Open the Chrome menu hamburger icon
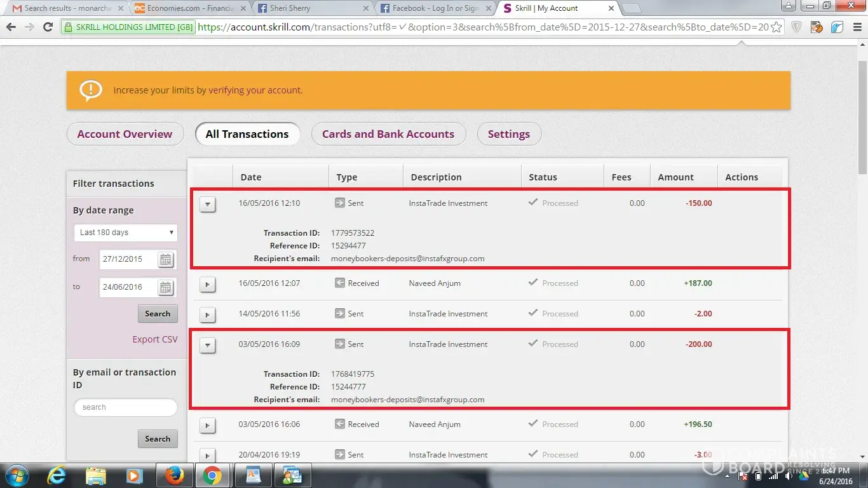Viewport: 868px width, 488px height. tap(855, 27)
